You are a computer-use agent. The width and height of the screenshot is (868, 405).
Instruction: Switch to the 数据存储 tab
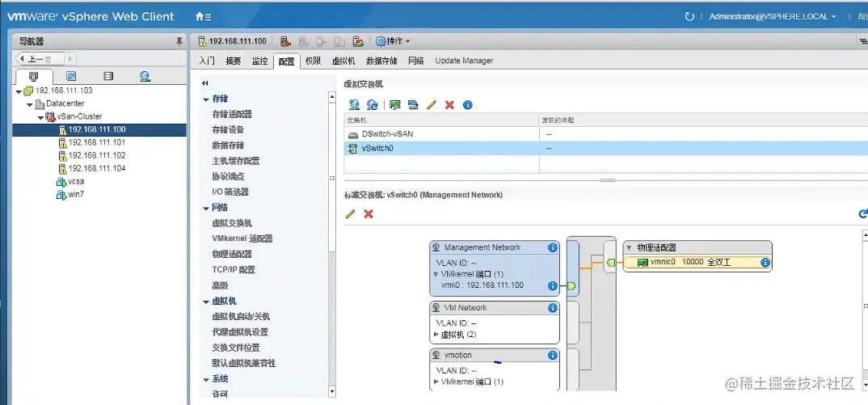[382, 61]
